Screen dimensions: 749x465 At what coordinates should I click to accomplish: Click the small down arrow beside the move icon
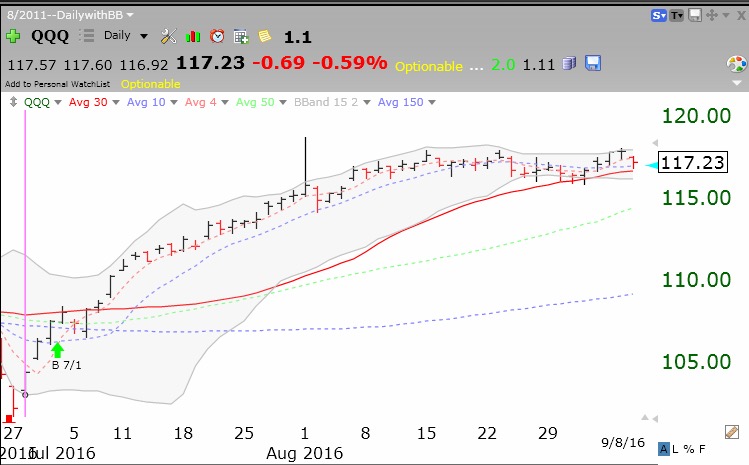(x=726, y=15)
